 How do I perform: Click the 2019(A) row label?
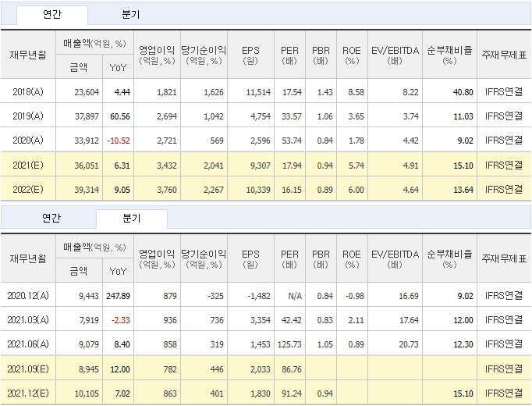[28, 116]
